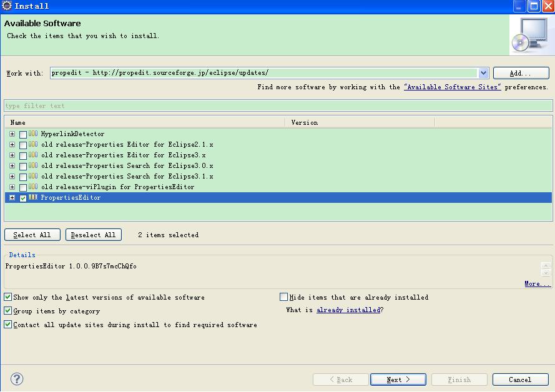Image resolution: width=555 pixels, height=392 pixels.
Task: Click the help question mark icon
Action: coord(17,379)
